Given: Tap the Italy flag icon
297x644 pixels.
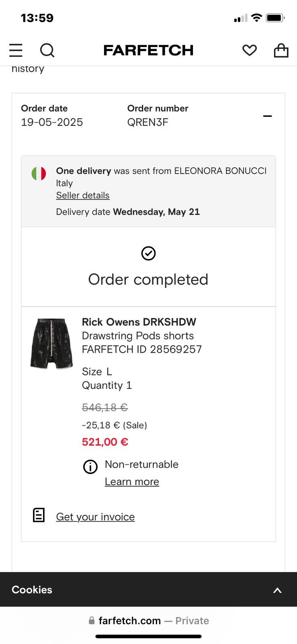Looking at the screenshot, I should 39,173.
